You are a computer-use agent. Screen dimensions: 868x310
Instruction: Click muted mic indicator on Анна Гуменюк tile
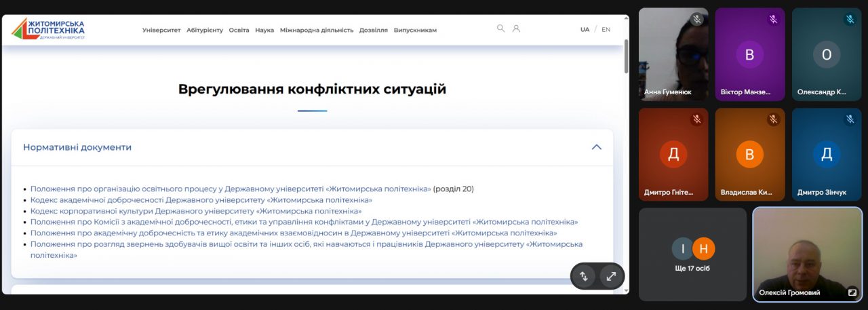click(696, 20)
